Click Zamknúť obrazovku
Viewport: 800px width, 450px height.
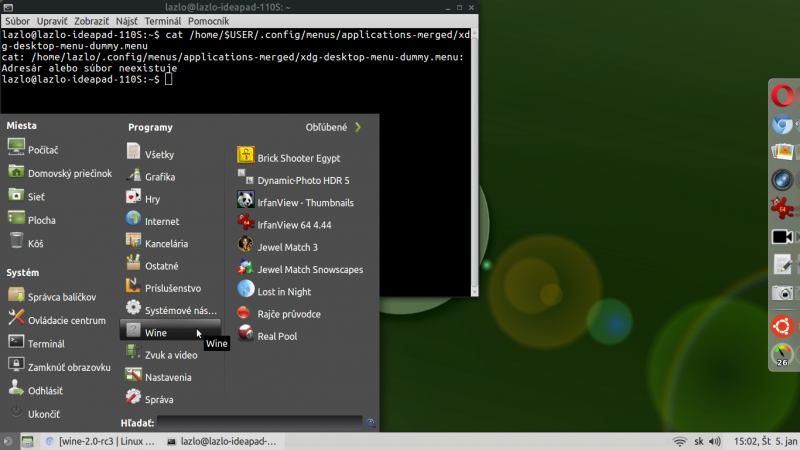click(59, 367)
